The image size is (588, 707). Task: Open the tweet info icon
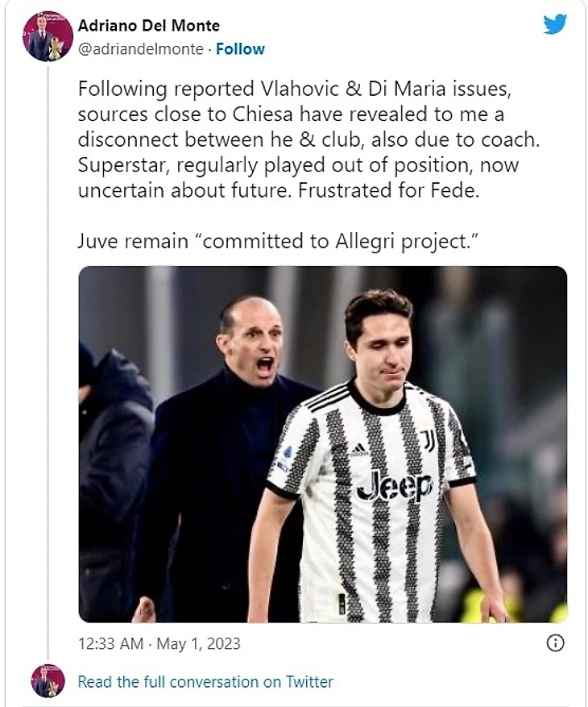pos(555,643)
